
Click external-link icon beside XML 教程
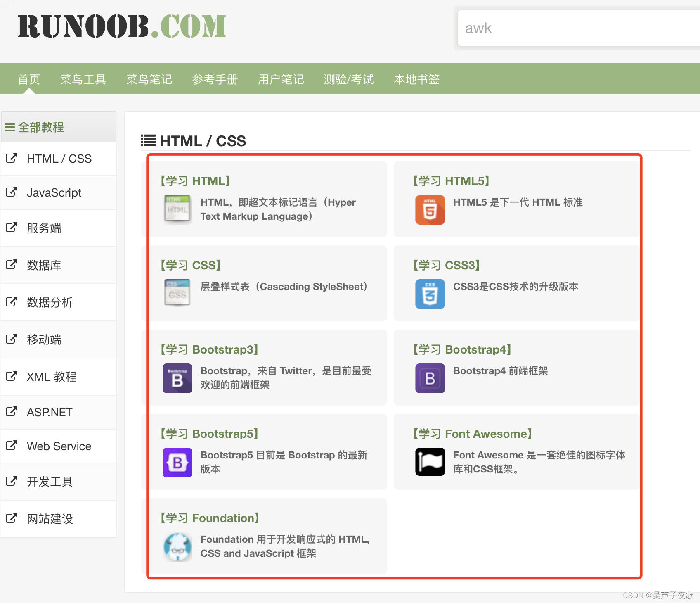[x=12, y=376]
